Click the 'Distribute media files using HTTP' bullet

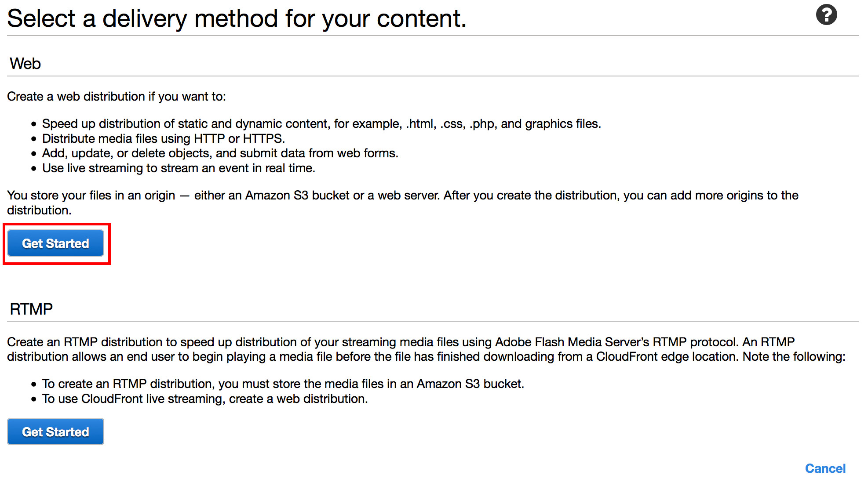click(x=164, y=139)
